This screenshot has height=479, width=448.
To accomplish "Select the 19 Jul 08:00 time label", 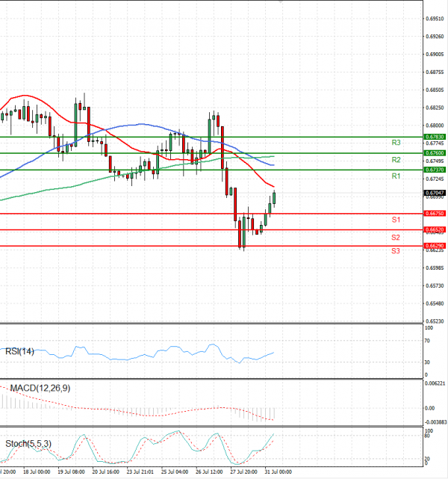I will (71, 472).
